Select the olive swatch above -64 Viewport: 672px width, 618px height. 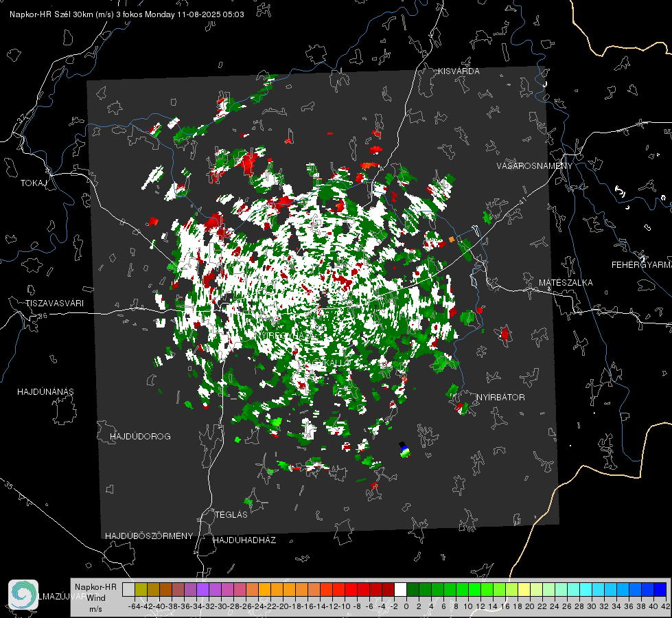click(141, 589)
